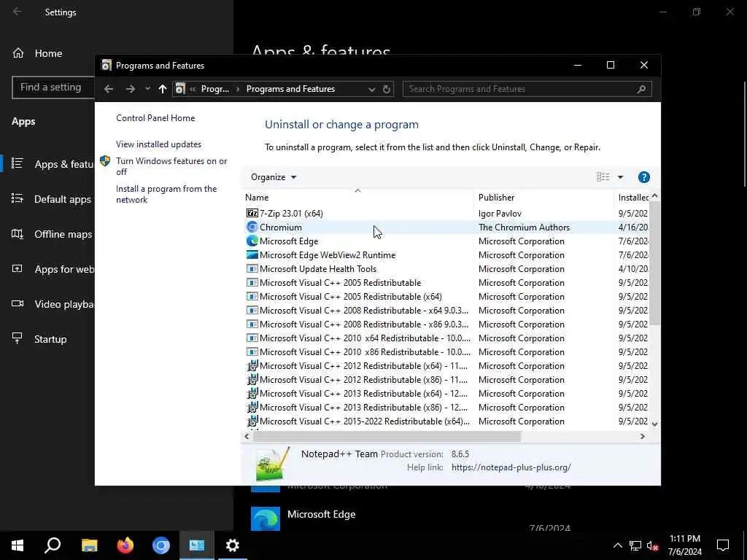Open View installed updates link
Screen dimensions: 747x560
[x=158, y=144]
